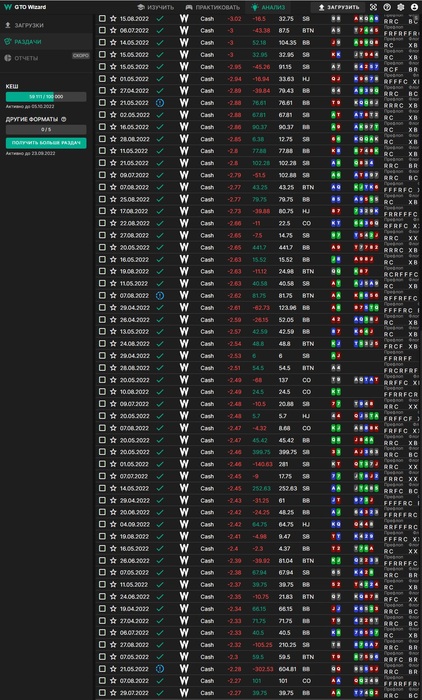
Task: Click ПОЛУЧИТЬ БОЛЬШЕ РАЗДАЧ button
Action: coord(46,143)
